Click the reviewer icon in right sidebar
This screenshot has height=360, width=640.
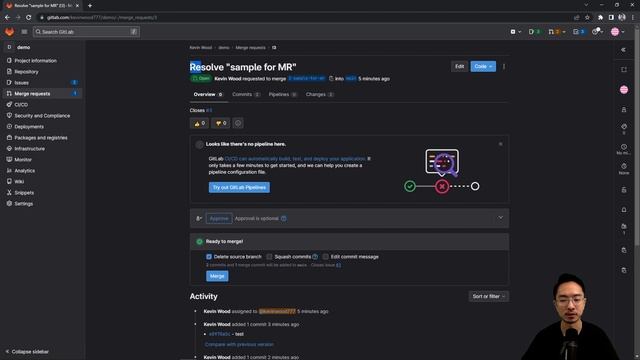point(624,110)
